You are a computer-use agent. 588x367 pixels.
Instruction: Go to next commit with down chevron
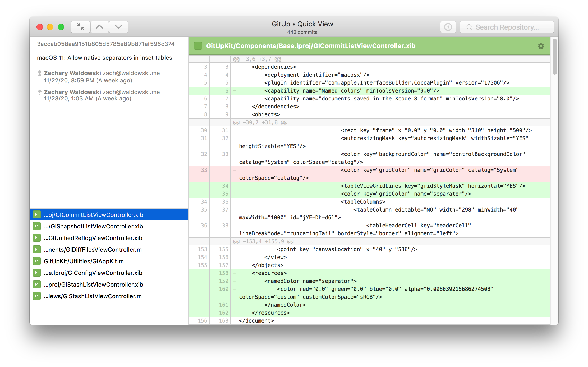pyautogui.click(x=118, y=27)
